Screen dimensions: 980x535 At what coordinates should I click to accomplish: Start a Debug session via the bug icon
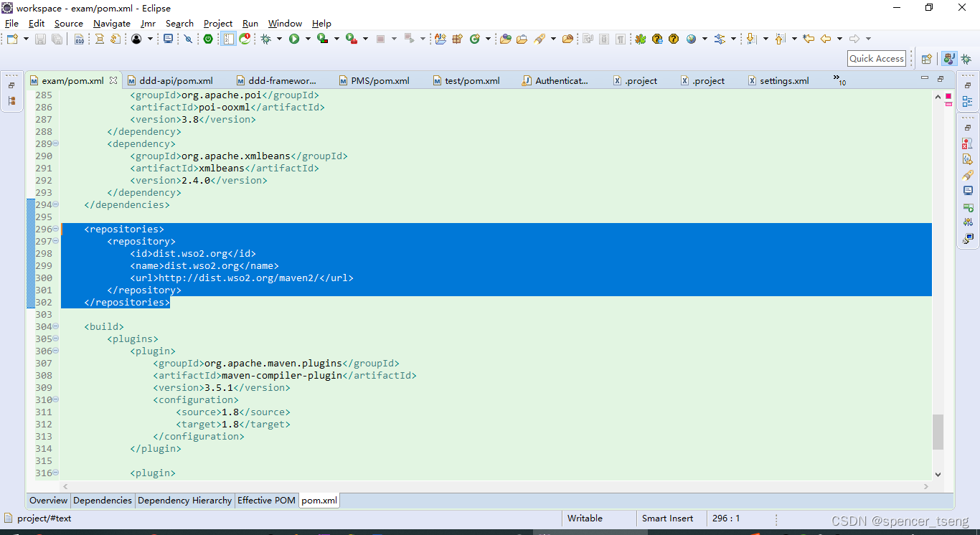[266, 39]
